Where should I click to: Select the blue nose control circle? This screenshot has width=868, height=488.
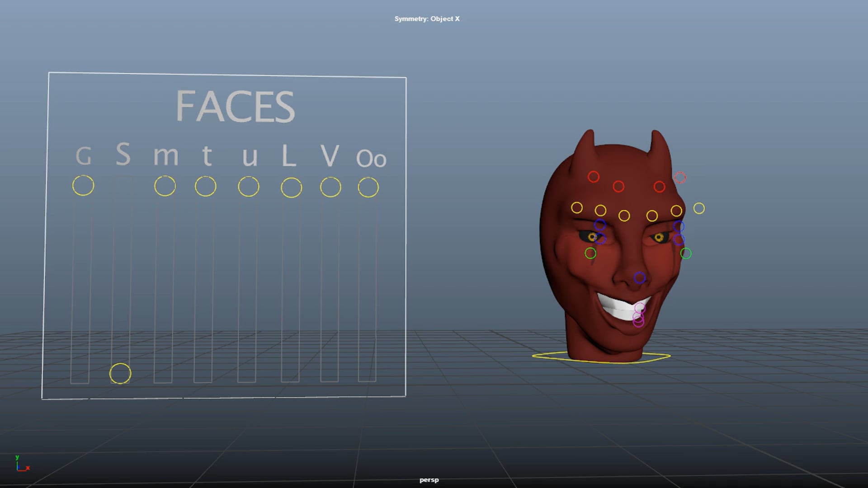(x=639, y=277)
